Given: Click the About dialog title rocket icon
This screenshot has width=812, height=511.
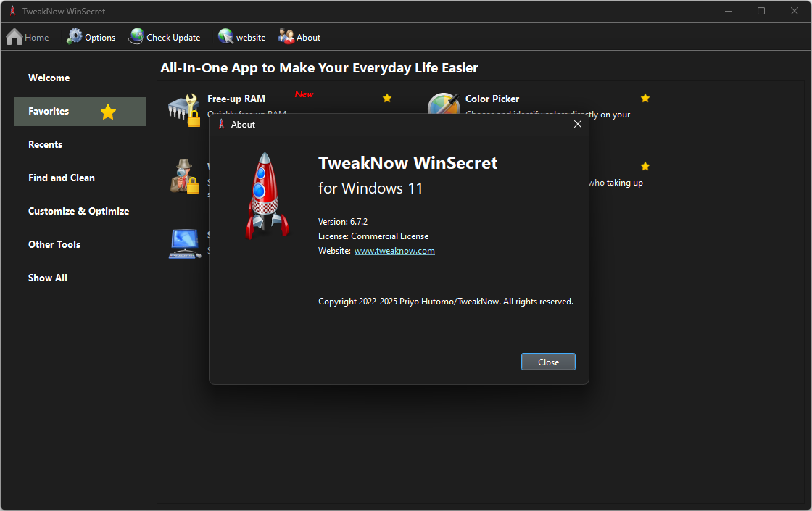Looking at the screenshot, I should pyautogui.click(x=222, y=124).
